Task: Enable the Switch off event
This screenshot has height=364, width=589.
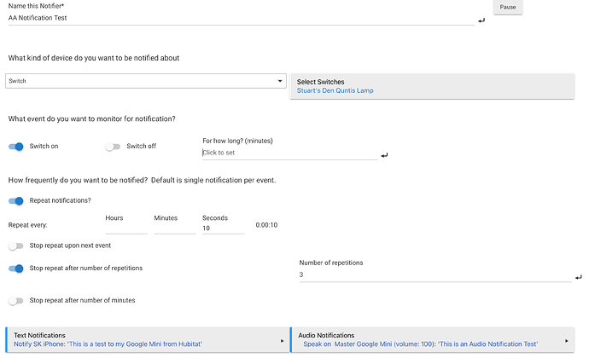Action: (113, 147)
